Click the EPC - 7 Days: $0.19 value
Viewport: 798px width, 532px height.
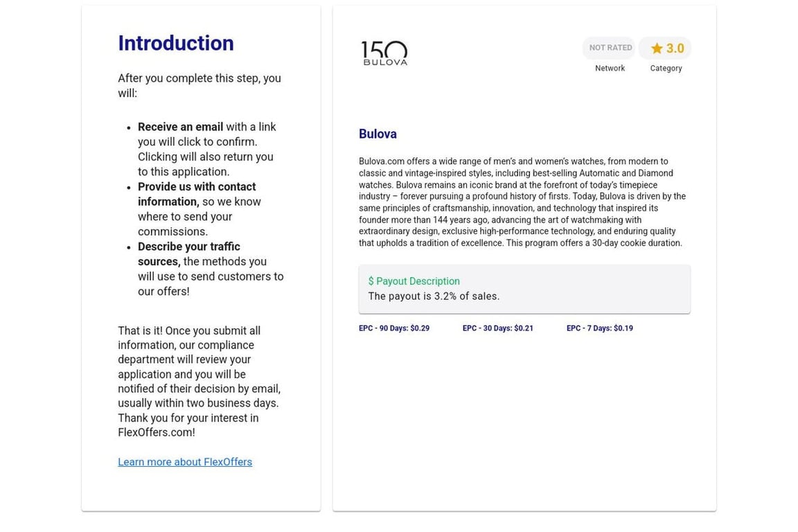click(x=599, y=328)
